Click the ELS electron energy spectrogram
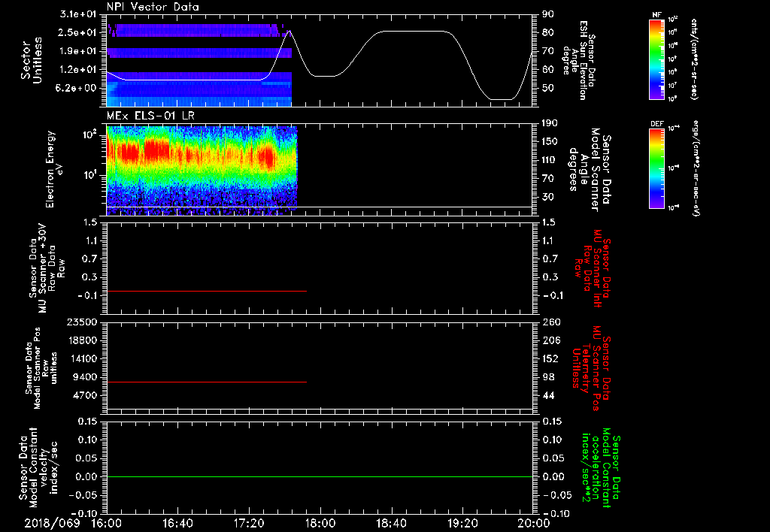The width and height of the screenshot is (770, 532). [x=202, y=171]
